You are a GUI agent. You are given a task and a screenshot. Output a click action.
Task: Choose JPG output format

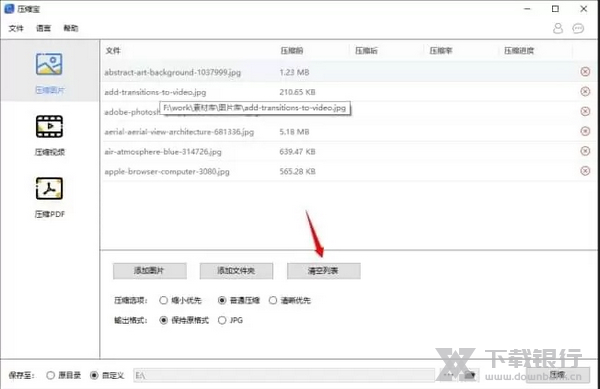[x=230, y=320]
